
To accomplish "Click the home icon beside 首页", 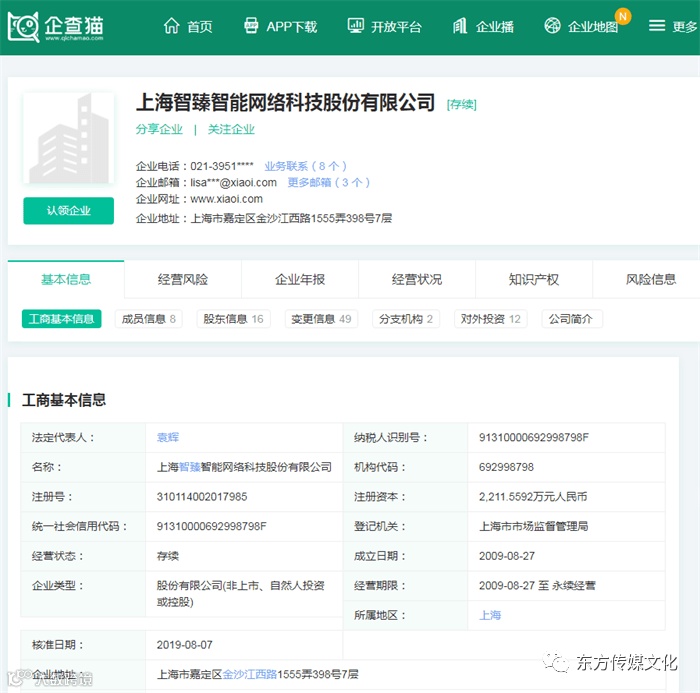I will tap(171, 26).
